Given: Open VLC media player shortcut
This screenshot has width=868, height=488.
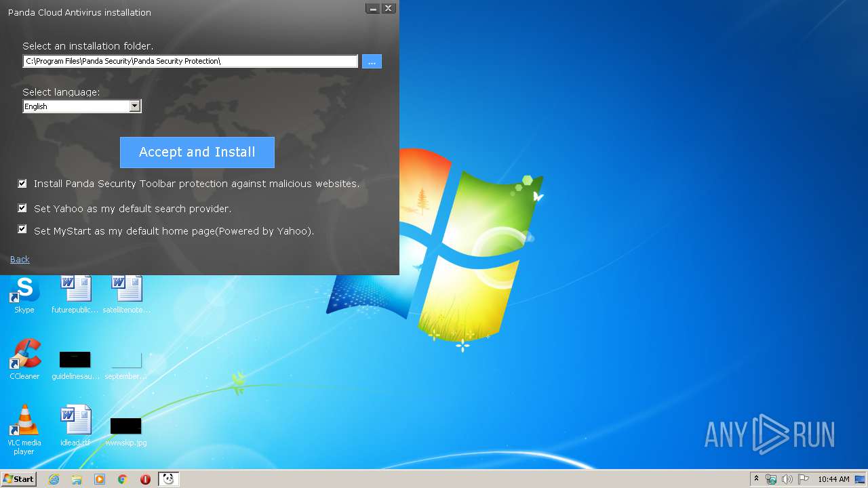Looking at the screenshot, I should click(x=24, y=428).
